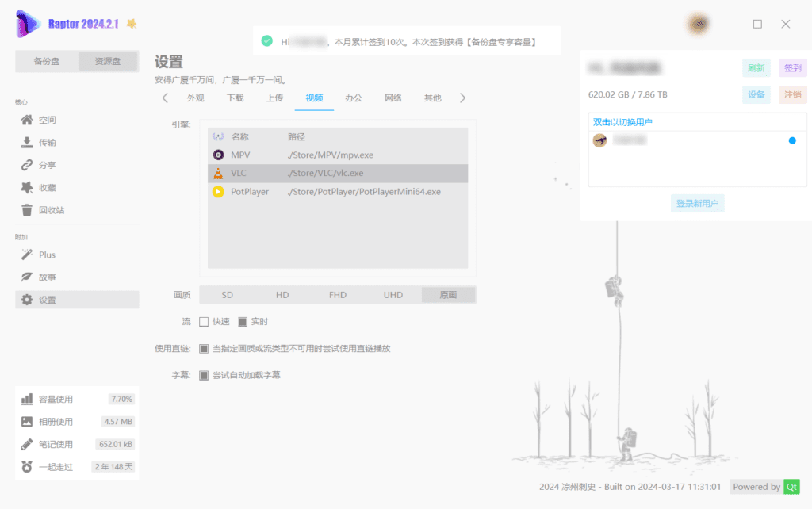Switch to 备份盘 drive
The width and height of the screenshot is (812, 509).
click(x=47, y=61)
